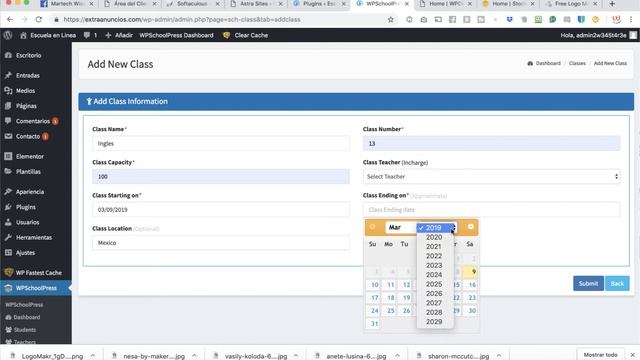The width and height of the screenshot is (640, 360).
Task: Open WPSchoolPress Dashboard in admin bar
Action: pos(176,35)
